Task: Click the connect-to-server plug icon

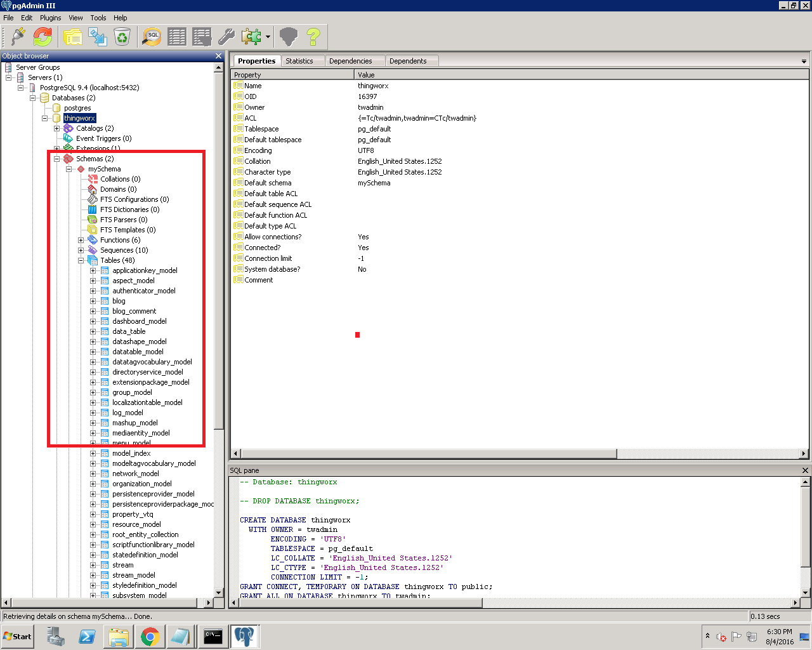Action: tap(18, 37)
